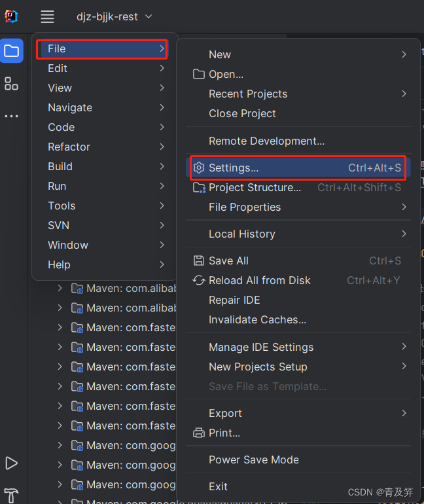This screenshot has height=504, width=424.
Task: Open the Build menu
Action: click(x=106, y=166)
